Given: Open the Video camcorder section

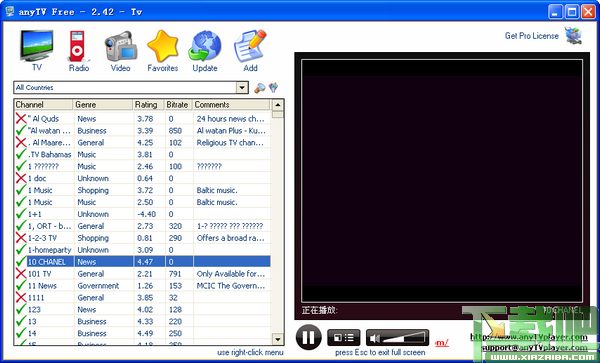Looking at the screenshot, I should pos(121,51).
